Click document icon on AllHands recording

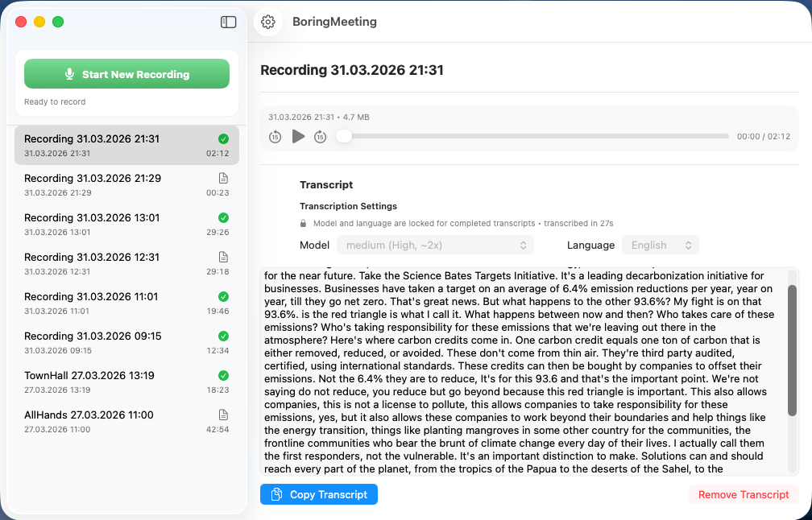[223, 415]
